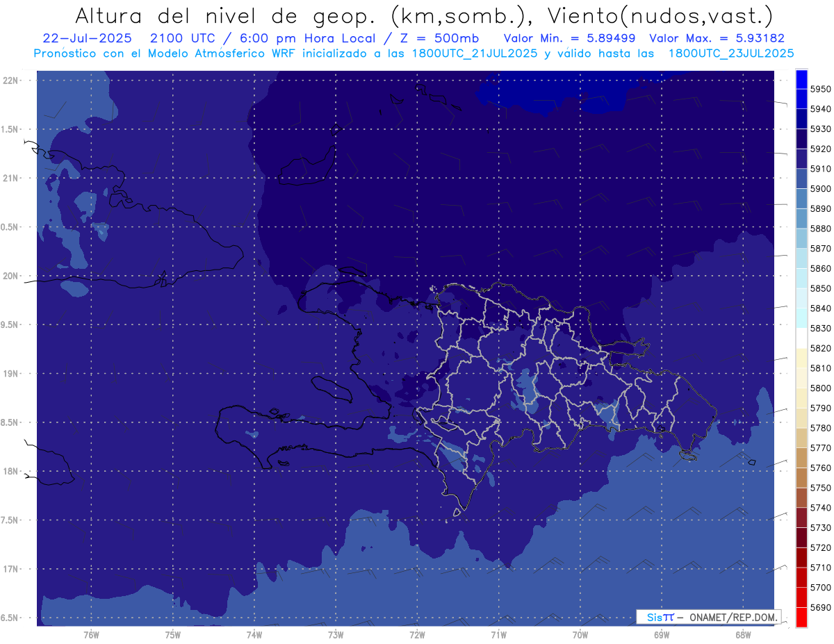Click the 75W longitude label
This screenshot has height=644, width=834.
173,634
